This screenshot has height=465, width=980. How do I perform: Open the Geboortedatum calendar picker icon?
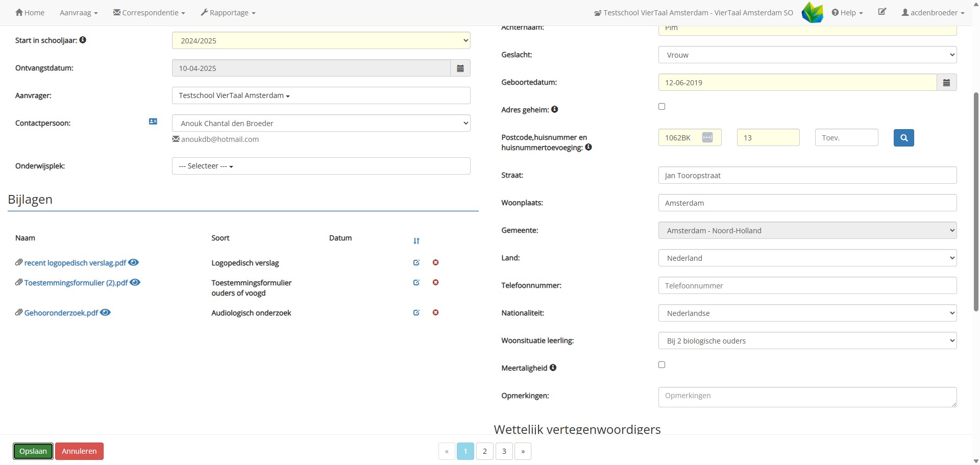pos(946,83)
